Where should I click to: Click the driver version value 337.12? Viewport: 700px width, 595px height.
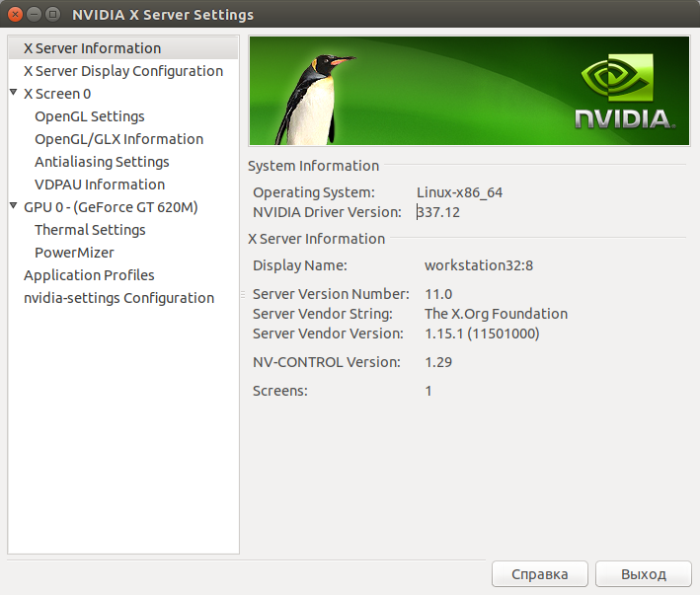click(x=438, y=212)
